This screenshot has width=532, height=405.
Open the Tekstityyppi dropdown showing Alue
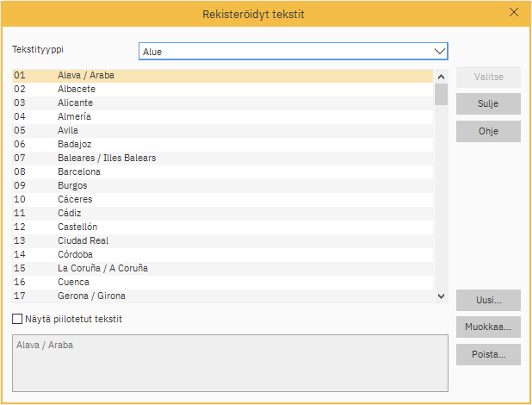[x=294, y=52]
